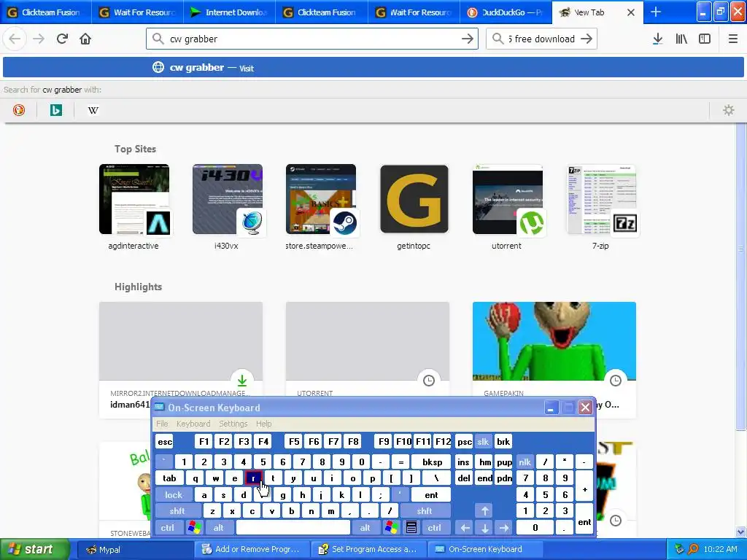The height and width of the screenshot is (560, 747).
Task: Toggle the right alt key
Action: click(365, 528)
